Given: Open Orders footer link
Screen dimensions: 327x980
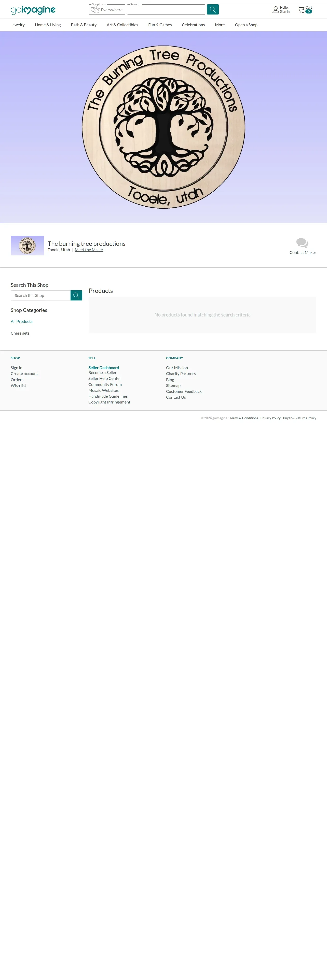Looking at the screenshot, I should (x=17, y=380).
